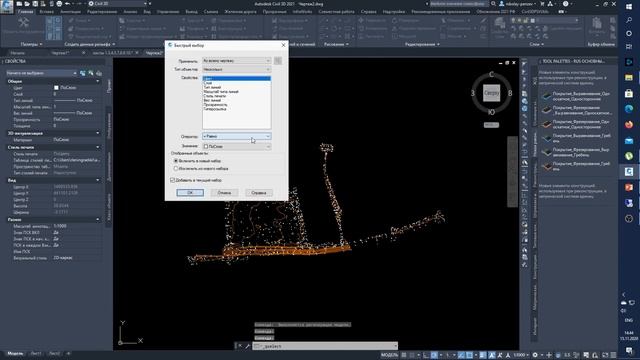Select "Слой" in the properties list
The image size is (640, 360).
208,83
